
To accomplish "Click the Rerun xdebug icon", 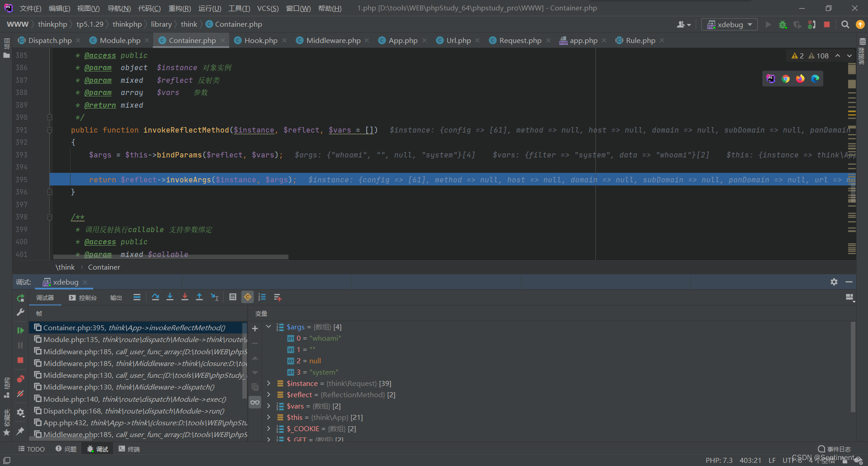I will pos(20,298).
